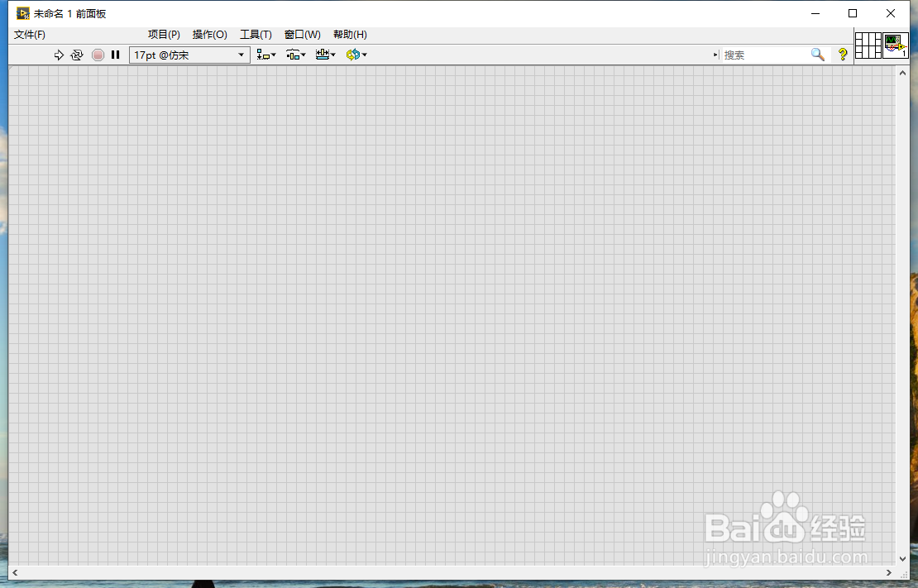
Task: Click the horizontal scrollbar right arrow
Action: click(889, 573)
